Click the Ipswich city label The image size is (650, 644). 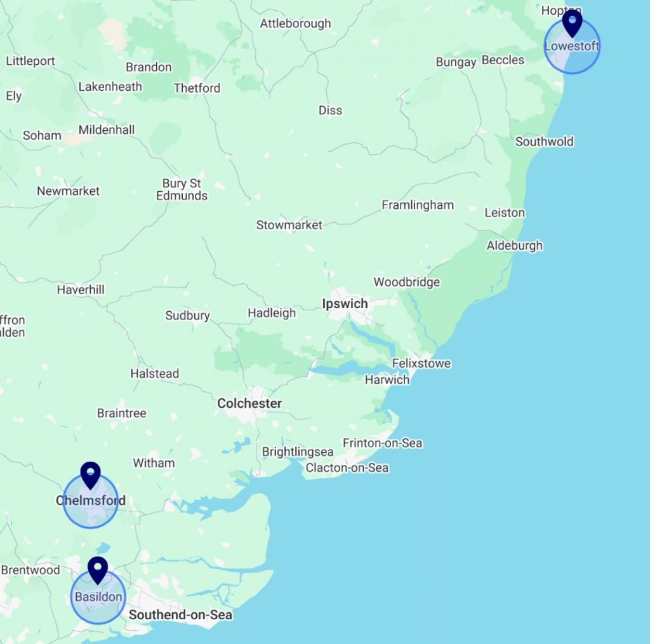345,304
